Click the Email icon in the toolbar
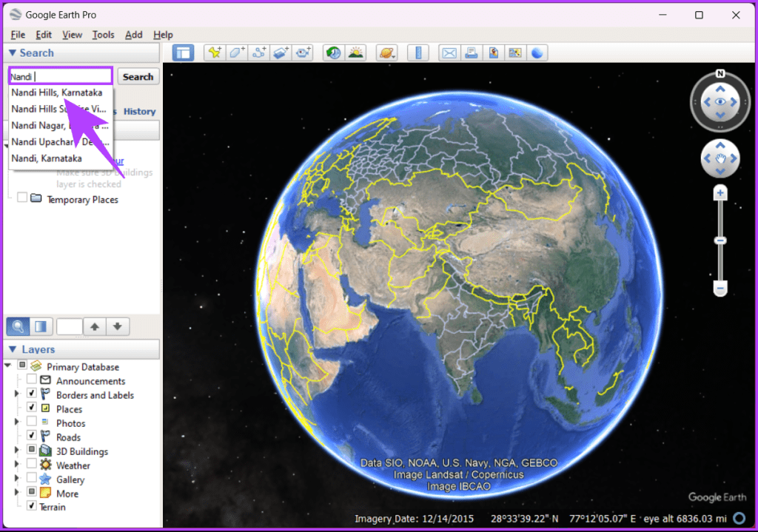The image size is (758, 532). tap(449, 53)
